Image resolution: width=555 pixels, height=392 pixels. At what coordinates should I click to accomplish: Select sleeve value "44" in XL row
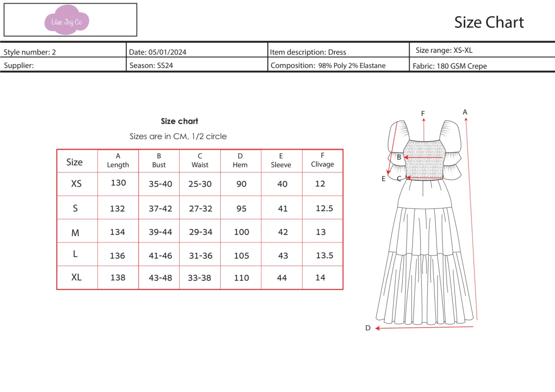pyautogui.click(x=282, y=278)
